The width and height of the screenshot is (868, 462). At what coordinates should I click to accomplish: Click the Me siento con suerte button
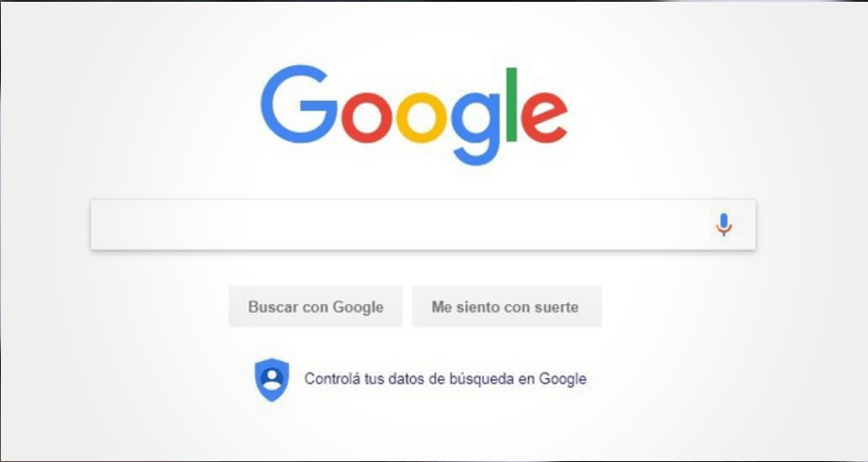[x=507, y=307]
